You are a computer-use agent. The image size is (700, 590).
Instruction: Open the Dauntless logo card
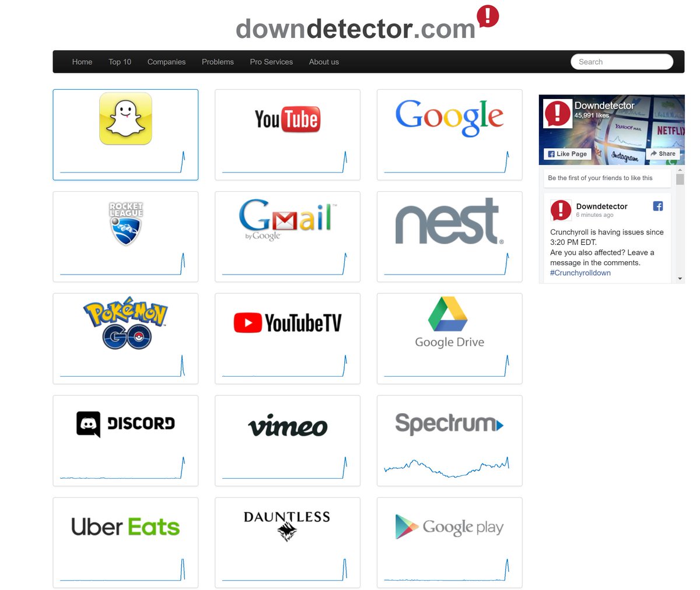click(x=288, y=543)
